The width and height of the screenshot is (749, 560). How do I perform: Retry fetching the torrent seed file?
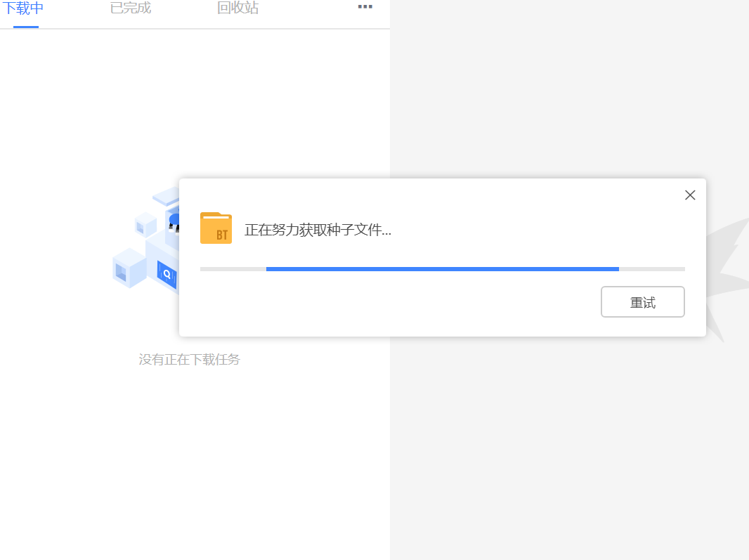click(642, 301)
